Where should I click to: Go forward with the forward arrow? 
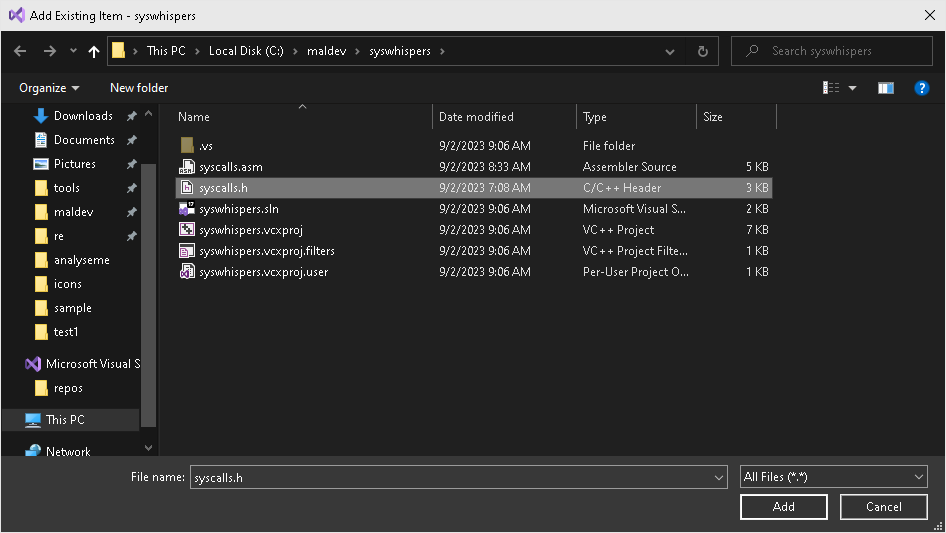(49, 51)
